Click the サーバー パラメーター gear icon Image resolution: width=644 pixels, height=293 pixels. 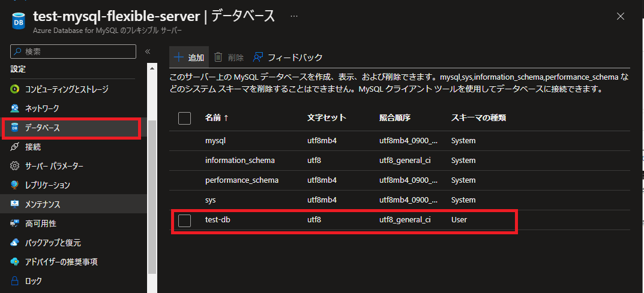pos(15,167)
